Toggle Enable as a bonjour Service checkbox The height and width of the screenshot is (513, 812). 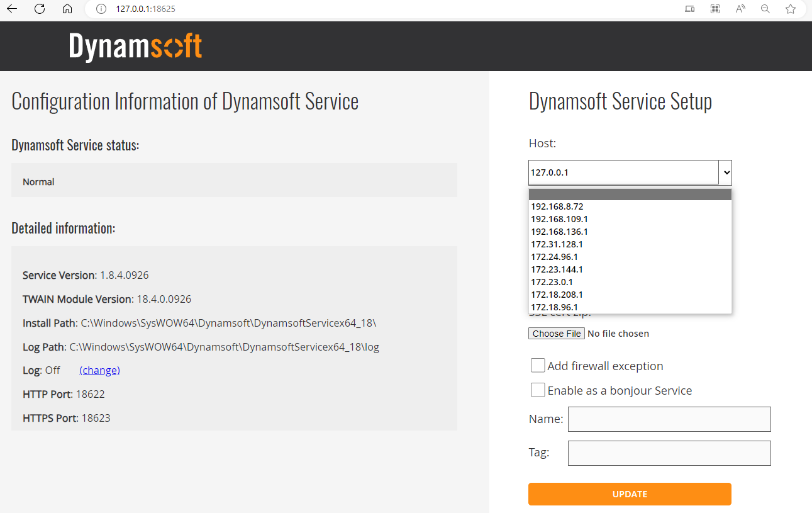[x=538, y=390]
